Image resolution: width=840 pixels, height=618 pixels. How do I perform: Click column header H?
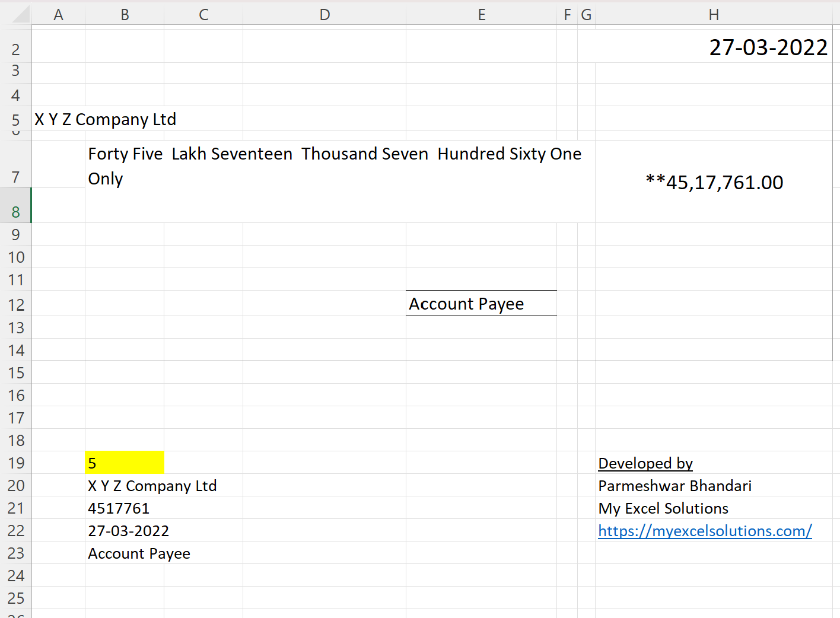click(714, 14)
